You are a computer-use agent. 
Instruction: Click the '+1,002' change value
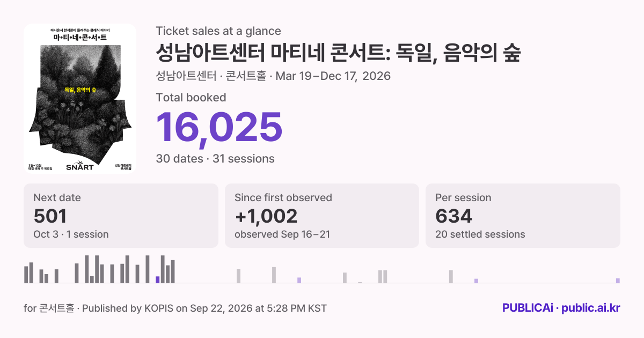(x=266, y=216)
